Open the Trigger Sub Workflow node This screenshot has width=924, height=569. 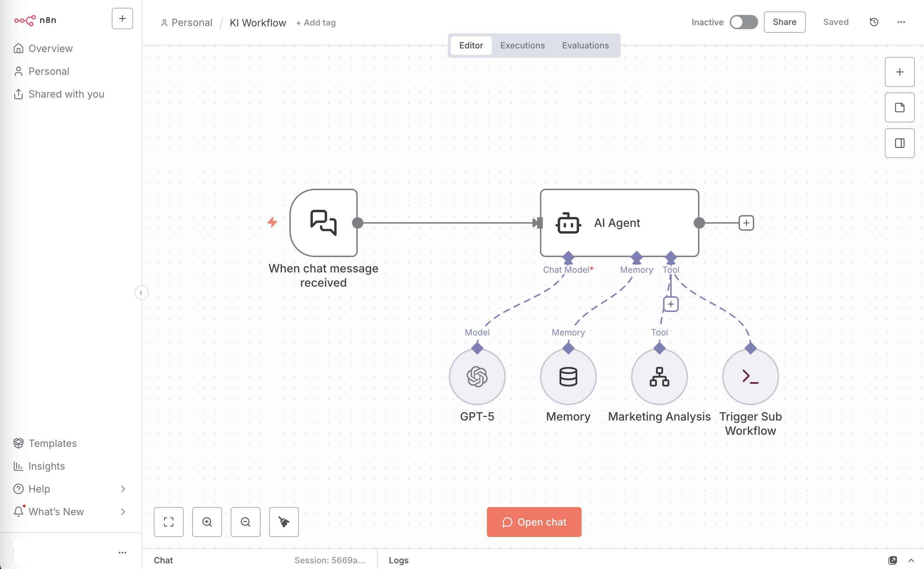coord(750,376)
